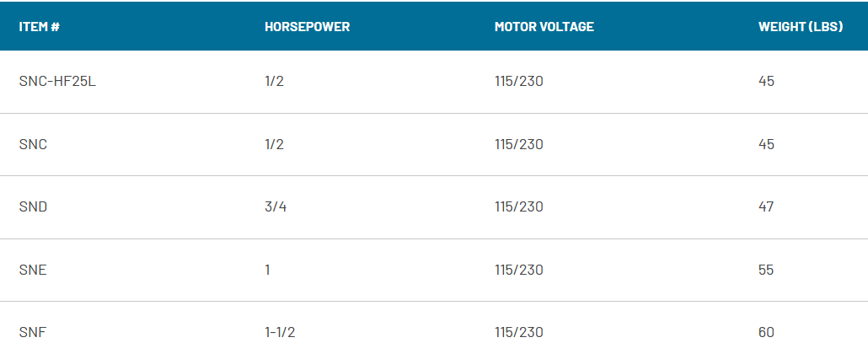The image size is (868, 359).
Task: Click the SNF row motor voltage cell
Action: pos(518,333)
